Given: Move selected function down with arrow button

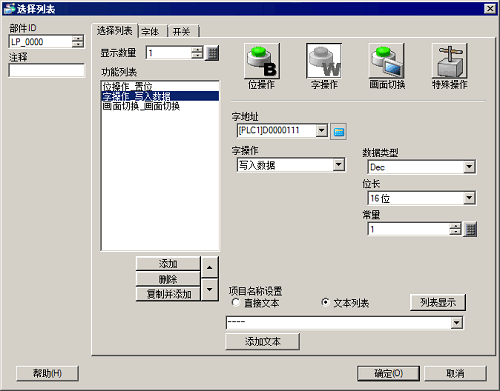Looking at the screenshot, I should [209, 290].
